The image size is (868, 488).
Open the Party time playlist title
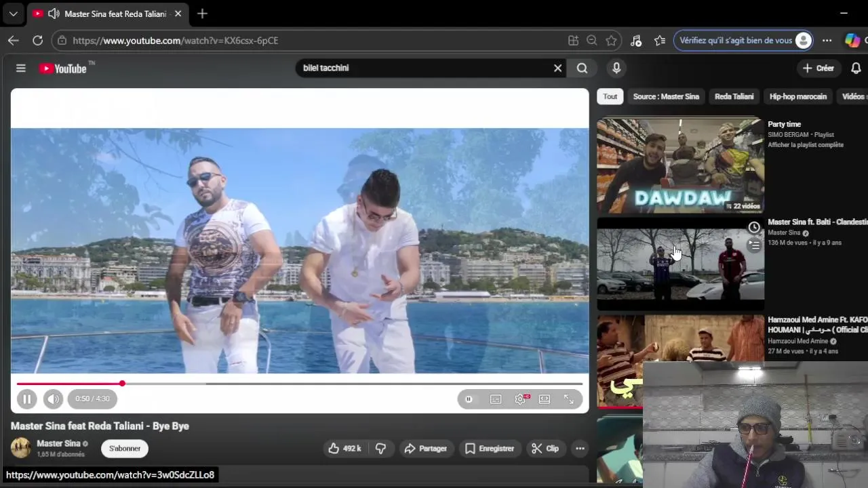pyautogui.click(x=785, y=124)
